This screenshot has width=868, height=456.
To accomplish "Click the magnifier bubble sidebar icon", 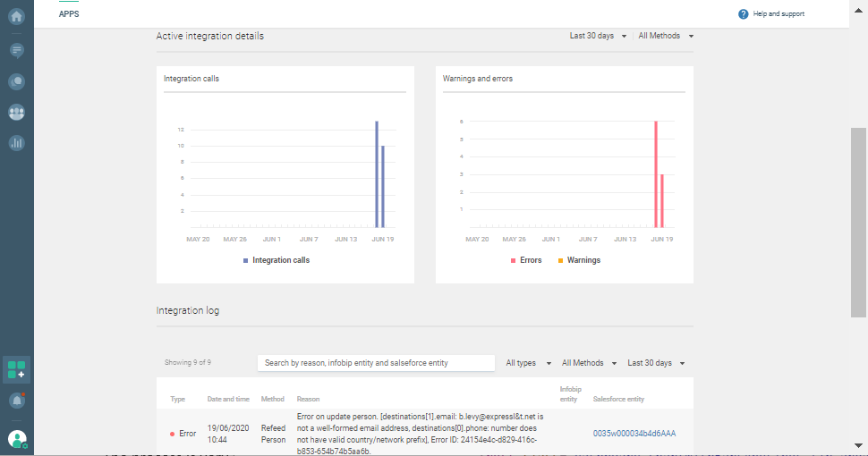I will 16,81.
